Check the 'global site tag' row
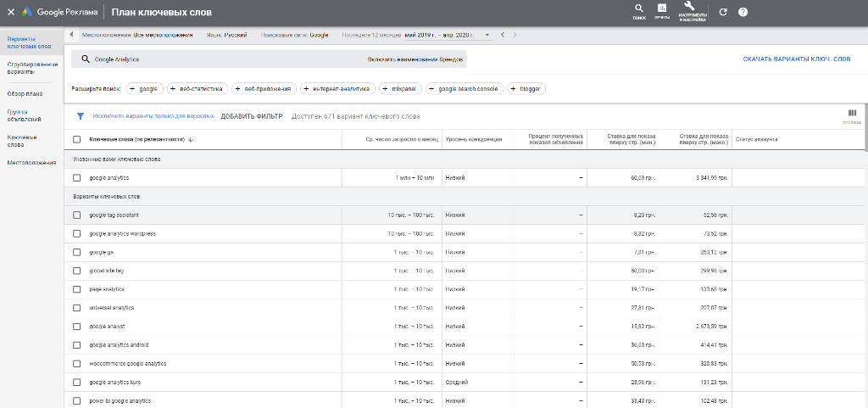Screen dimensions: 868x408 point(77,271)
